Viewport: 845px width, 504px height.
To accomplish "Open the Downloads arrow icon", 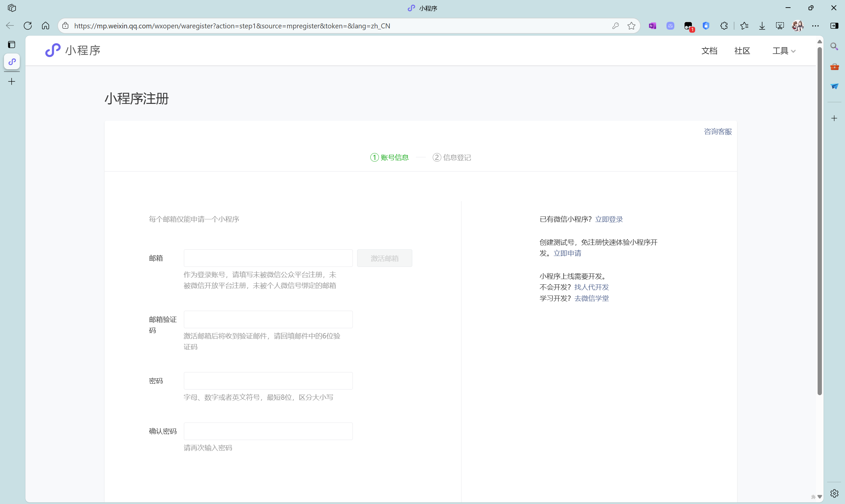I will point(762,26).
